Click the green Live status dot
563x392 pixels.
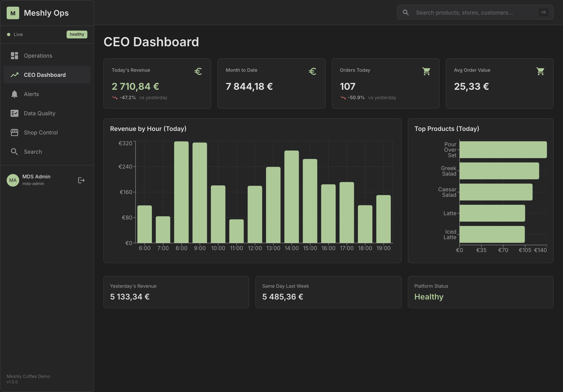pyautogui.click(x=9, y=34)
